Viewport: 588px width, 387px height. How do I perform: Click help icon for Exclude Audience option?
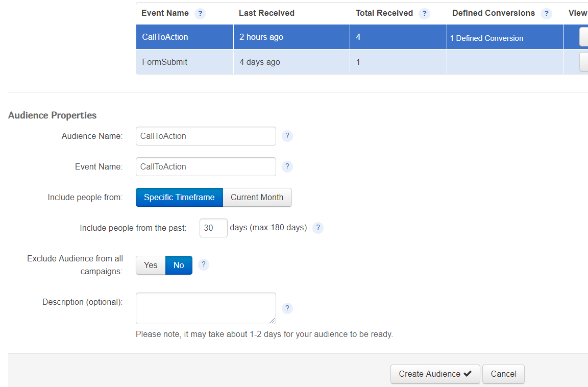click(x=204, y=265)
